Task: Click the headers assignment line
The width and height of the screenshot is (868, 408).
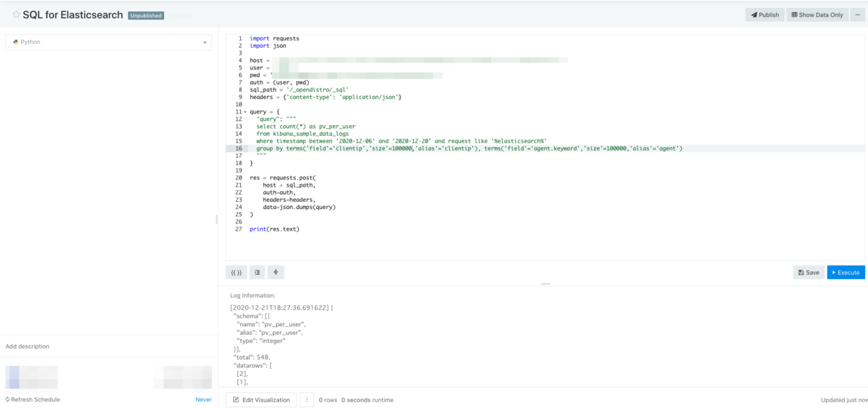Action: point(325,97)
